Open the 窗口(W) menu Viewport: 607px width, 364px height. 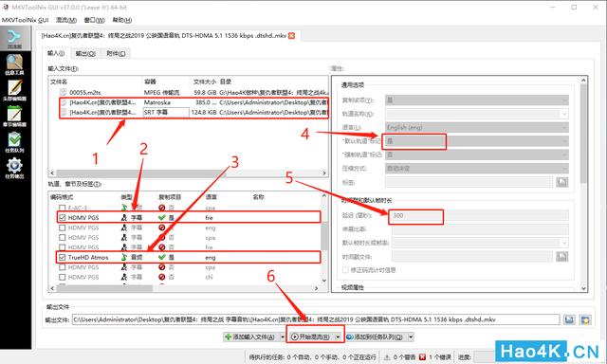(95, 20)
